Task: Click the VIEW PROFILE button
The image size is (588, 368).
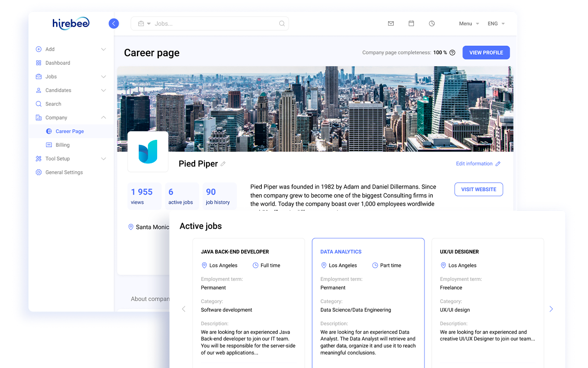Action: click(486, 52)
